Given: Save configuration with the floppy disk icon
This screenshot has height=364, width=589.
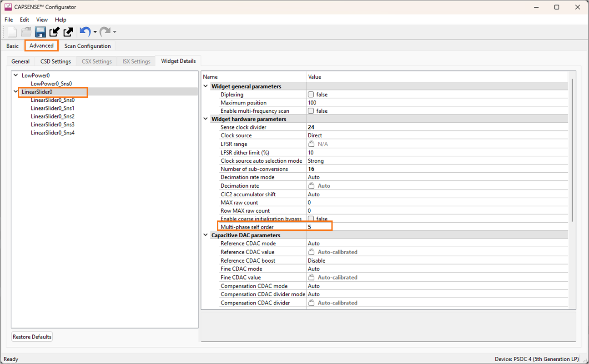Looking at the screenshot, I should tap(40, 32).
